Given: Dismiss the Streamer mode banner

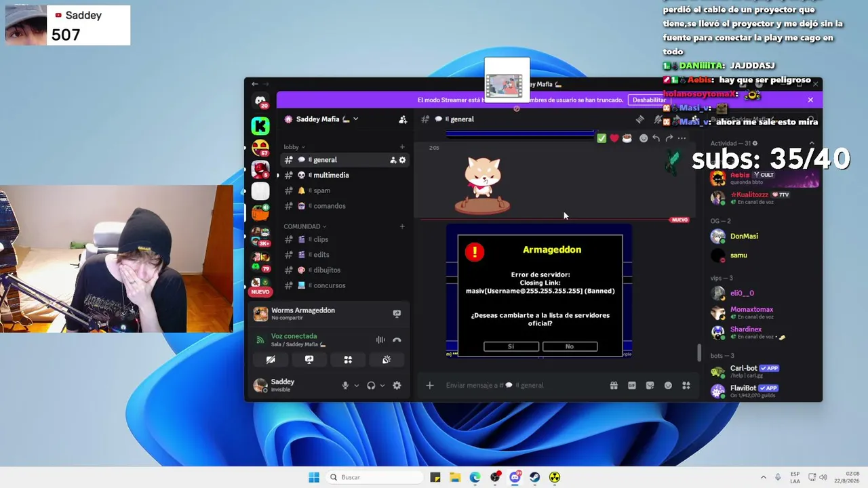Looking at the screenshot, I should (x=810, y=100).
